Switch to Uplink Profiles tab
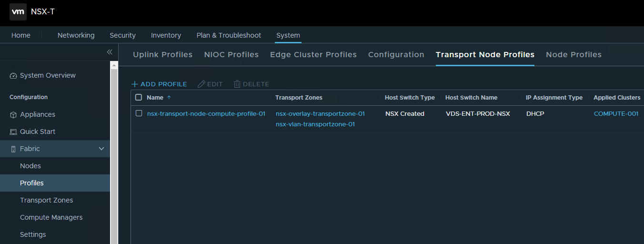This screenshot has width=644, height=244. coord(163,55)
